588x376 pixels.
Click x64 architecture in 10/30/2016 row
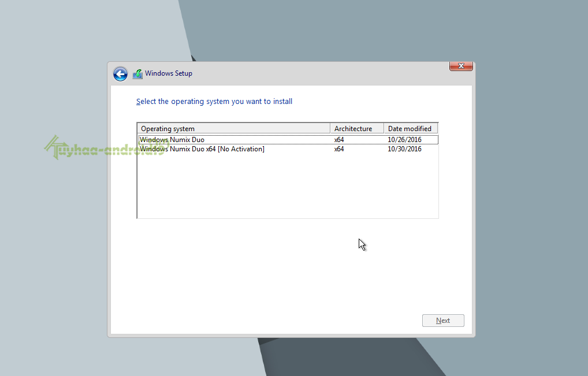point(339,149)
